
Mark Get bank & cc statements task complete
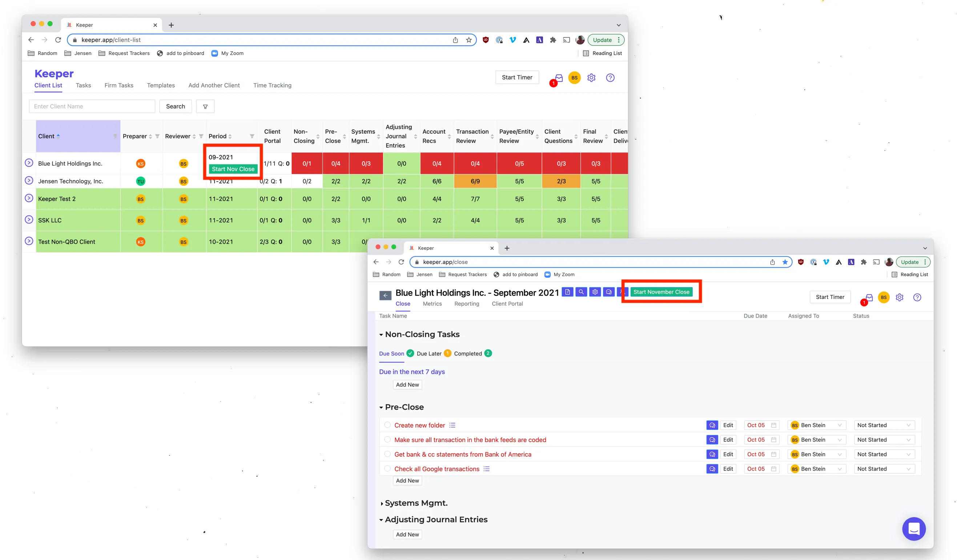tap(387, 454)
